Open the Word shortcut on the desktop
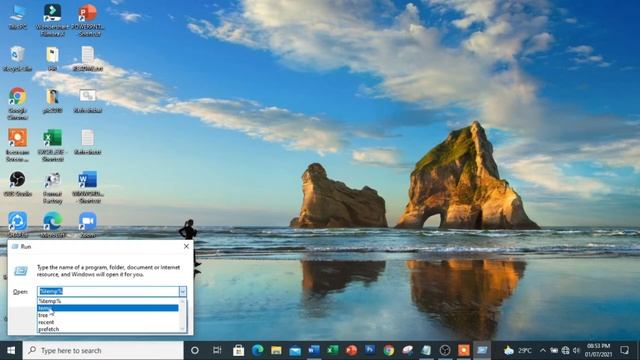Image resolution: width=640 pixels, height=360 pixels. [88, 187]
